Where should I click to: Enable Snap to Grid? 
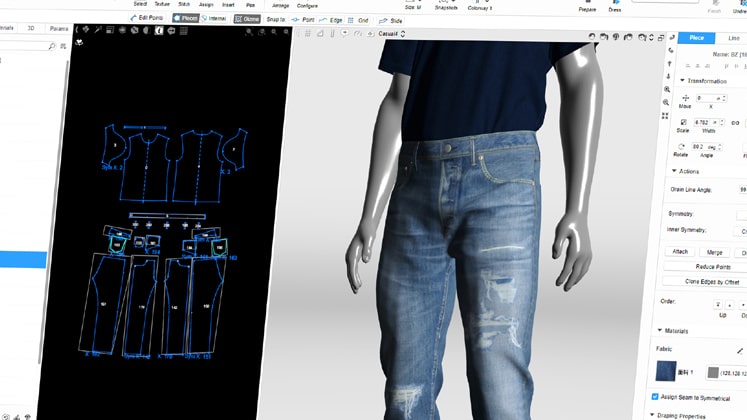[x=358, y=20]
